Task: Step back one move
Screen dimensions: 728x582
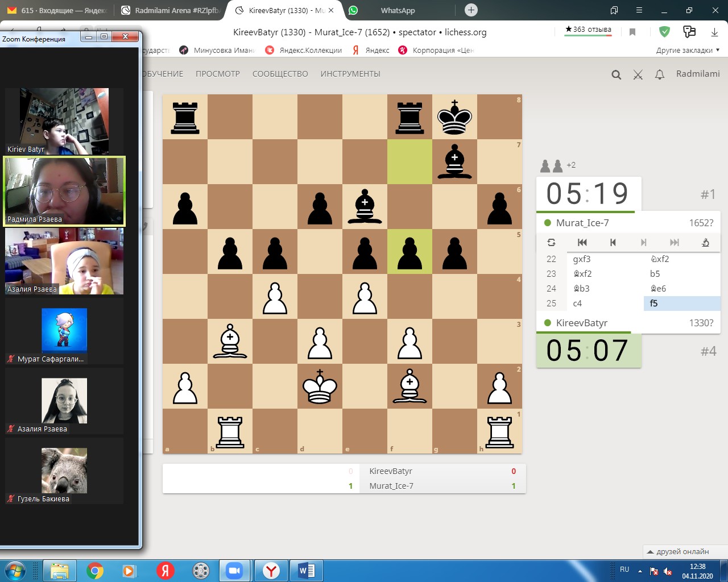Action: 613,242
